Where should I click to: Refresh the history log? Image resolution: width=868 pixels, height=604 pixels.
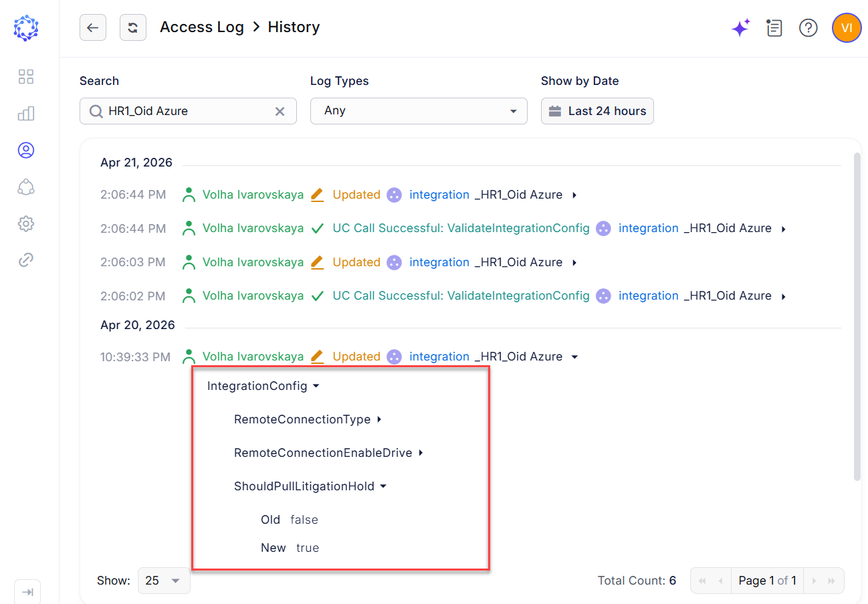[x=133, y=27]
